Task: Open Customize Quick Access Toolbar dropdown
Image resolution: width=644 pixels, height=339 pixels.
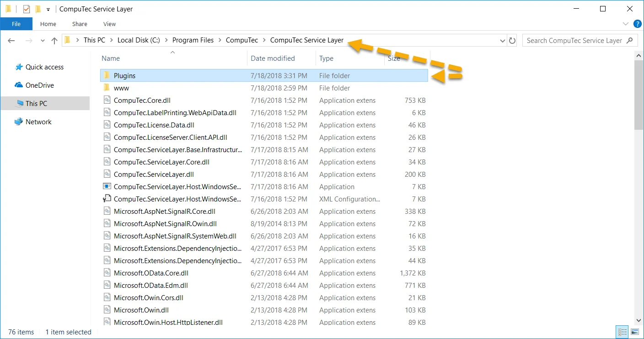Action: 48,10
